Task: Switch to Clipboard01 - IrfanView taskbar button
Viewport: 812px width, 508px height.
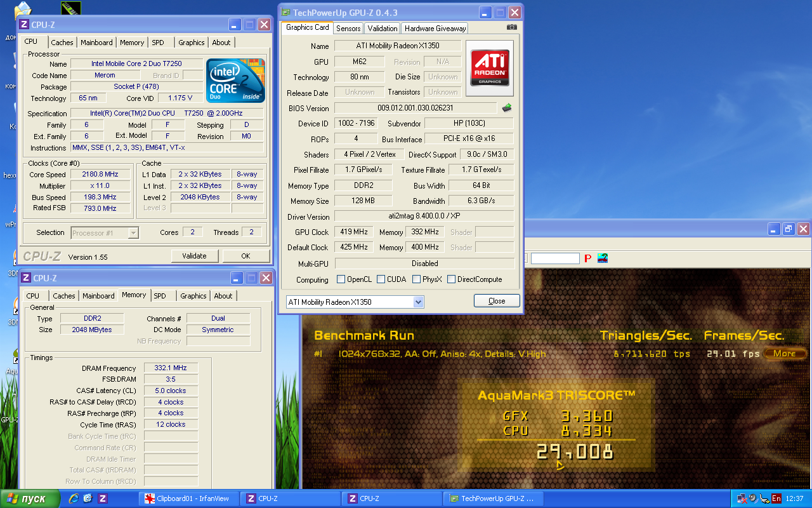Action: [189, 498]
